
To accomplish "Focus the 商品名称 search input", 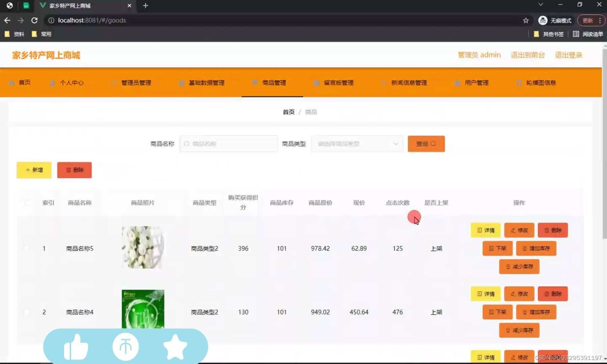I will pos(229,144).
